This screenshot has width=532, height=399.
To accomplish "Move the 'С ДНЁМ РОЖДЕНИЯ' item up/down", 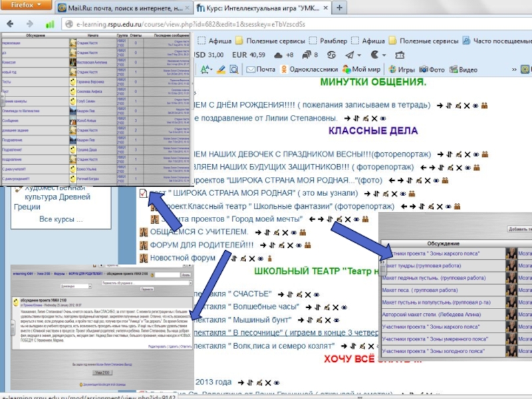I will (449, 106).
